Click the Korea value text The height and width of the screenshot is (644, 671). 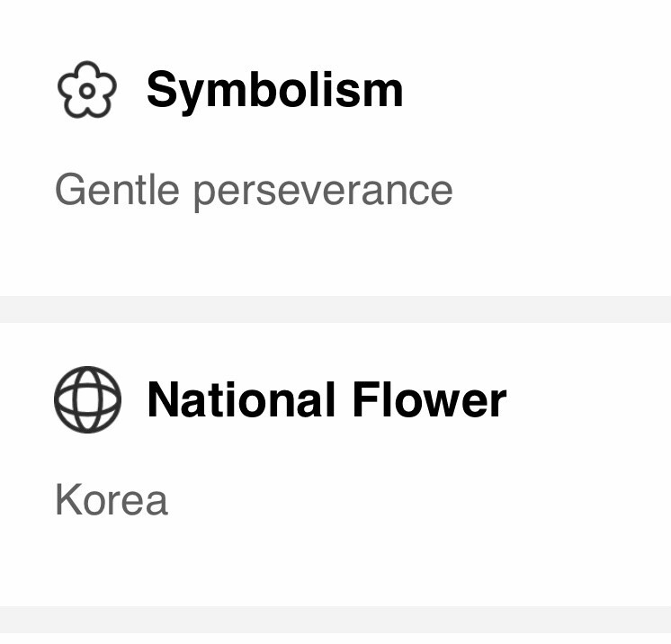point(112,500)
